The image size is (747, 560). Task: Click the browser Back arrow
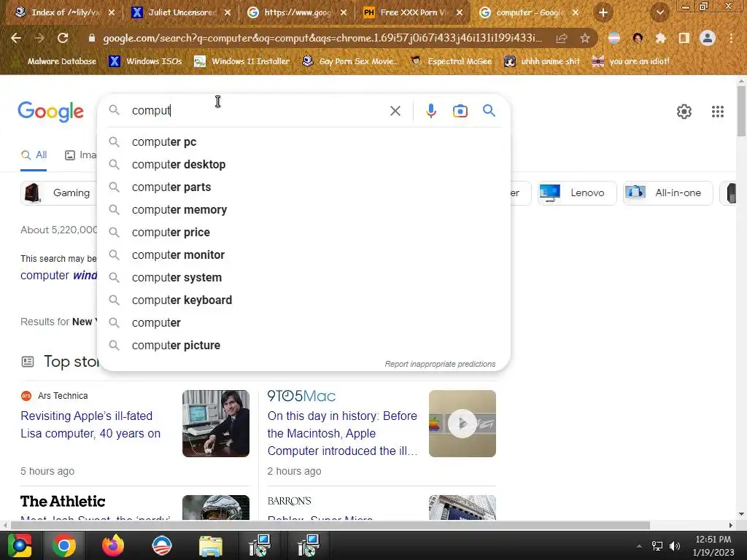16,38
